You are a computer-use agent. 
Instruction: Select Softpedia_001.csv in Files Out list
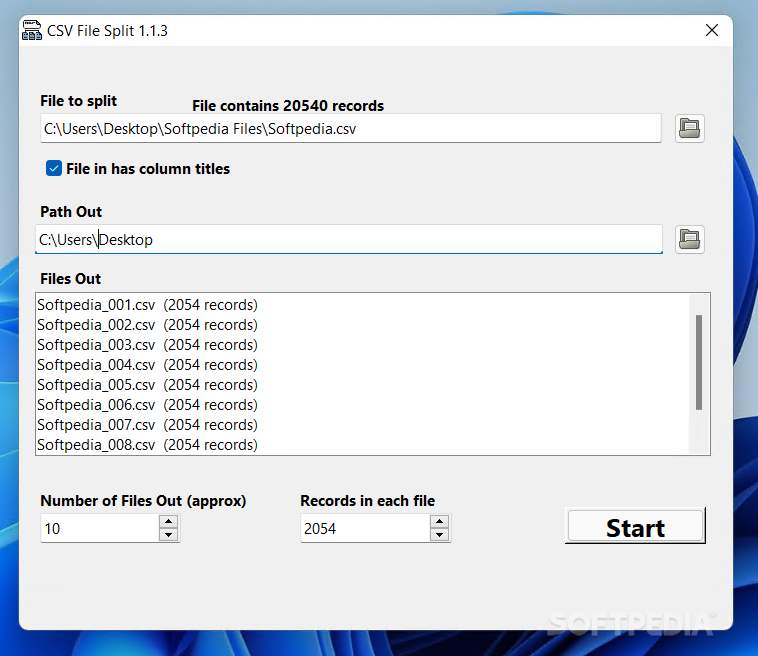(363, 305)
